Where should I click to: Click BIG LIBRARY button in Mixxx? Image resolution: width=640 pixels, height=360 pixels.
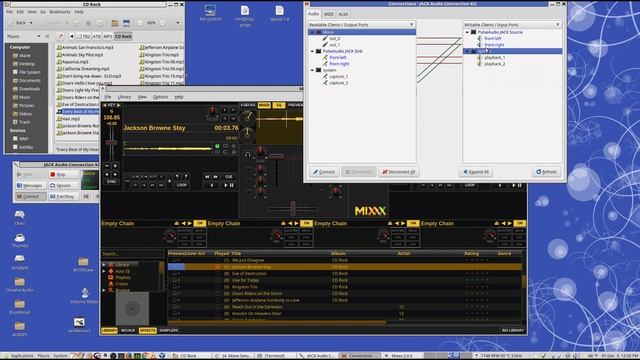[x=513, y=331]
